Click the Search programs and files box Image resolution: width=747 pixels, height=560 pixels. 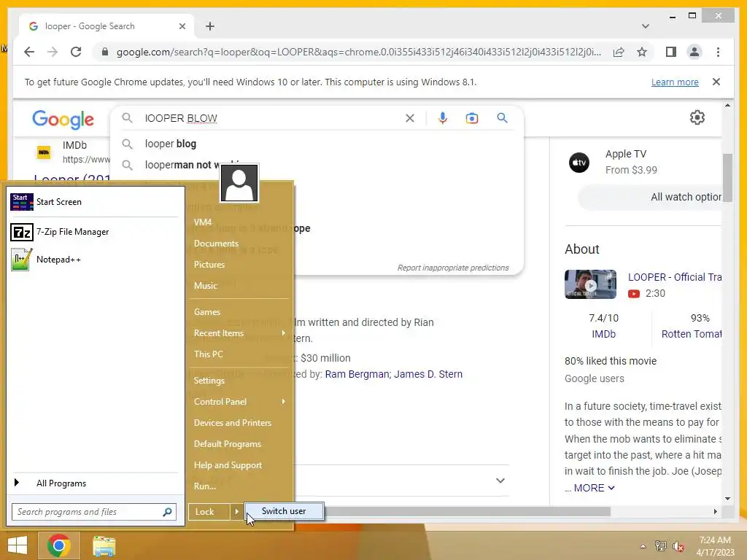click(88, 512)
